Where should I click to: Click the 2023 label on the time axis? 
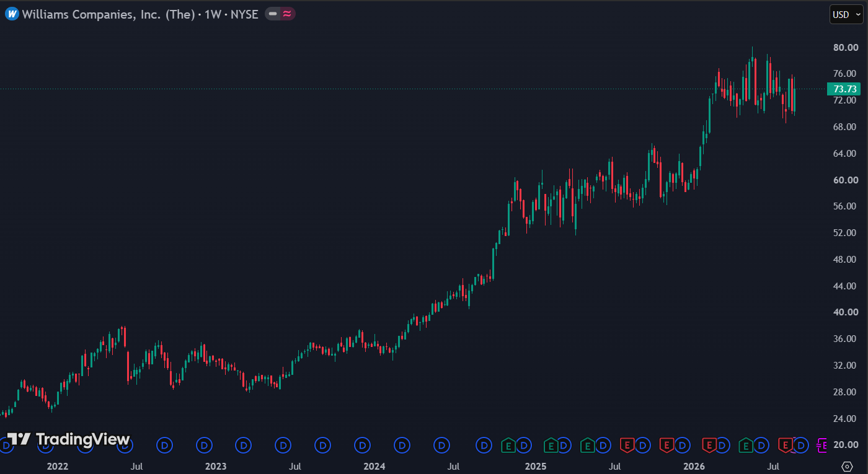click(216, 466)
